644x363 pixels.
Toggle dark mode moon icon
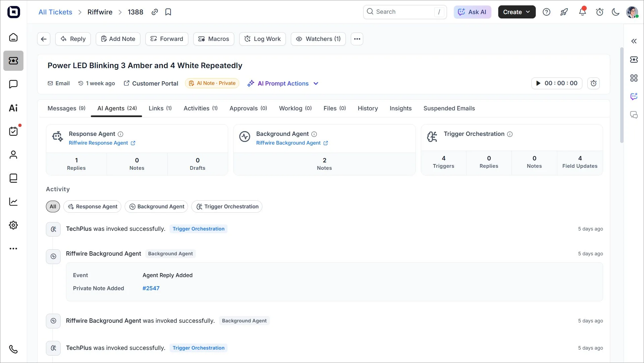[x=616, y=12]
